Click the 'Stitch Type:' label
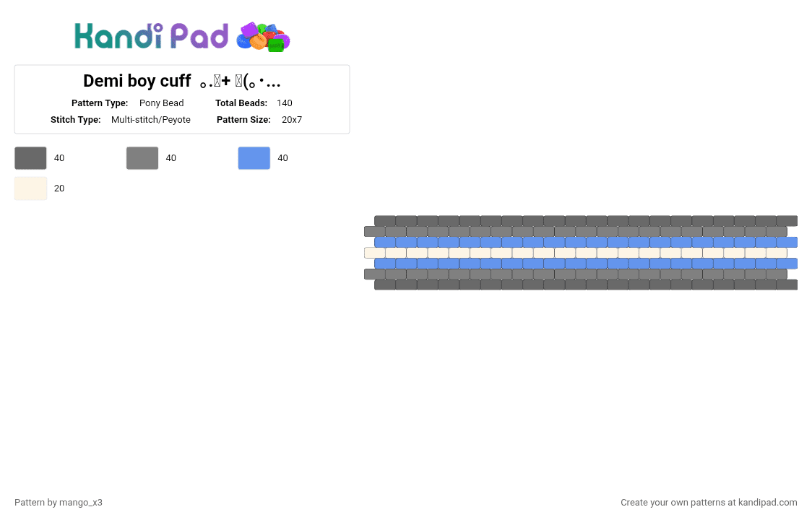 click(x=76, y=120)
